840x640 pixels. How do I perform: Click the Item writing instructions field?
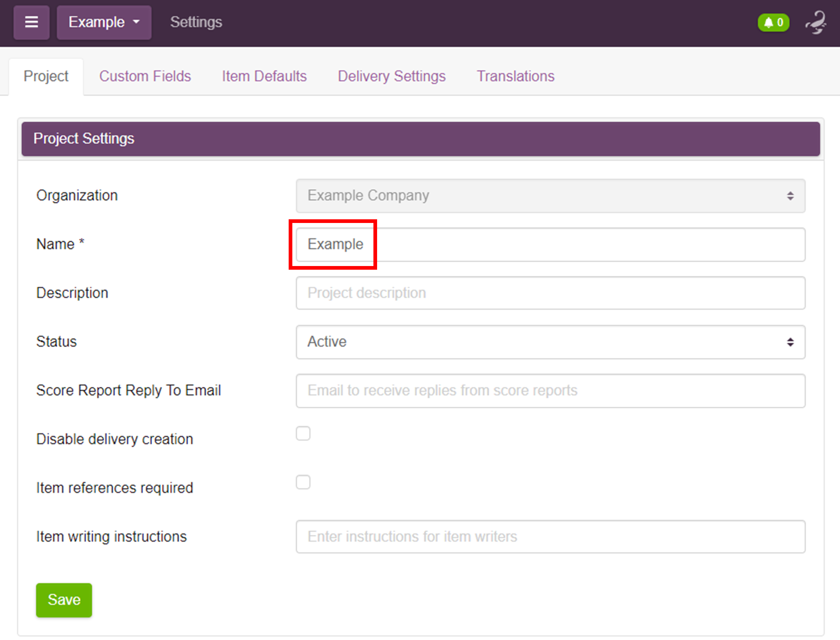550,536
